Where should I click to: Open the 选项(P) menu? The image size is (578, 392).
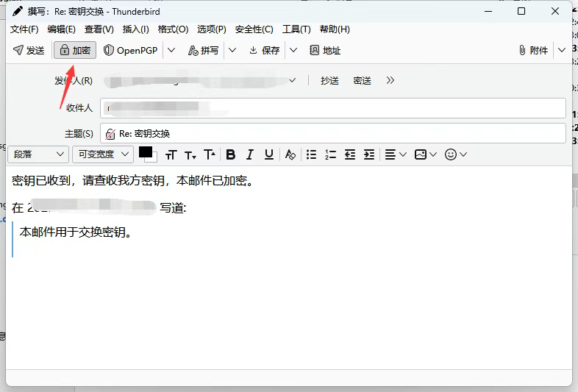[212, 29]
